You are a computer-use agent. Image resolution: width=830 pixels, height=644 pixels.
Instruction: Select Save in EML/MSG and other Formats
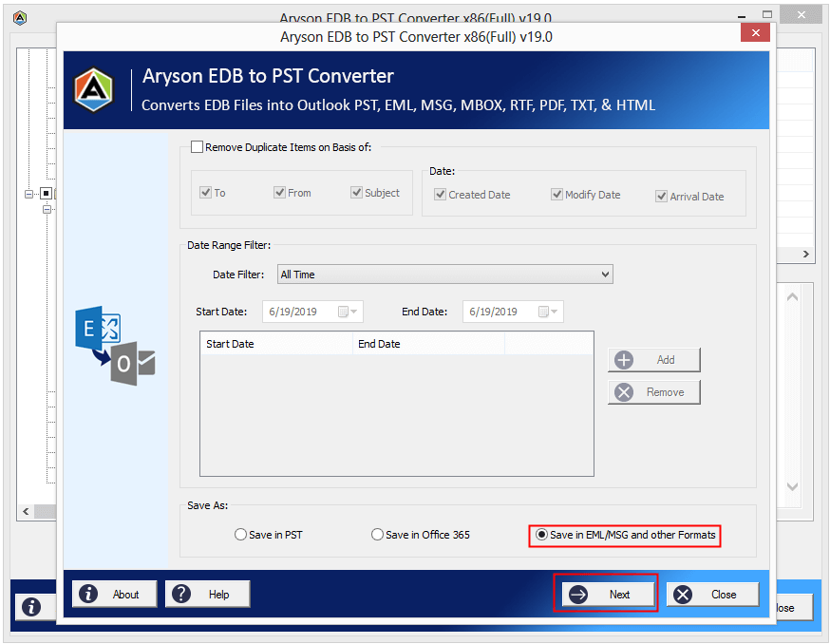tap(541, 535)
